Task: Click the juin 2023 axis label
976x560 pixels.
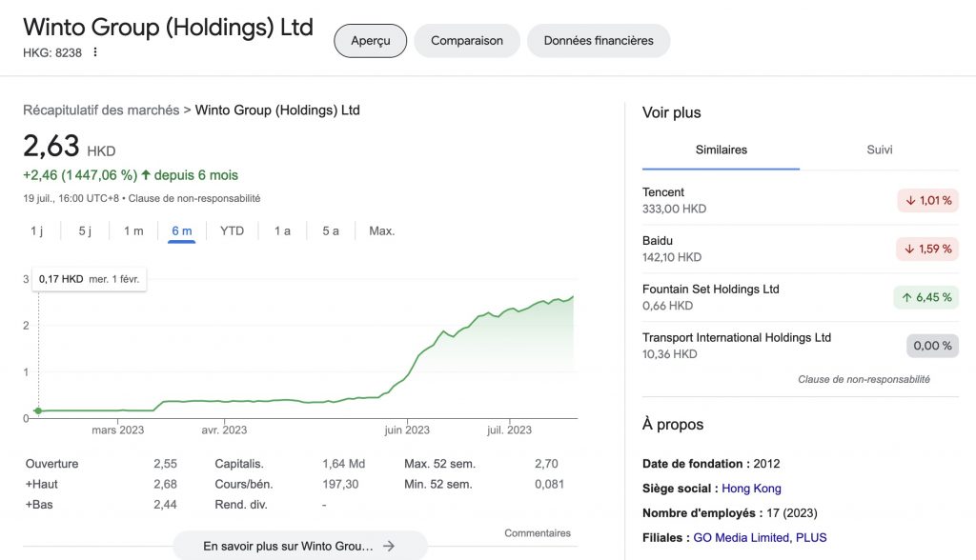Action: (x=407, y=430)
